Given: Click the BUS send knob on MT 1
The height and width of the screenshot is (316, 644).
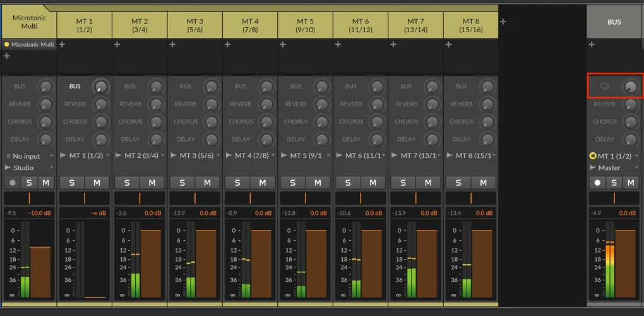Looking at the screenshot, I should coord(100,87).
